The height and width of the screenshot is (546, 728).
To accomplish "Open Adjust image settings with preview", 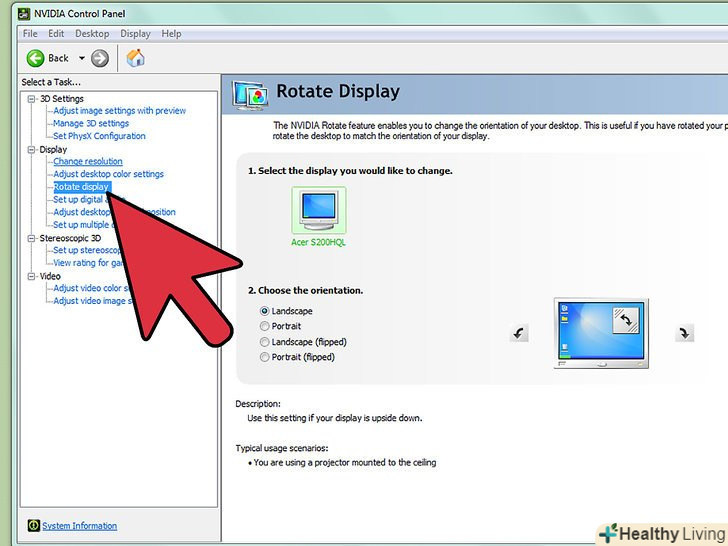I will pyautogui.click(x=120, y=111).
